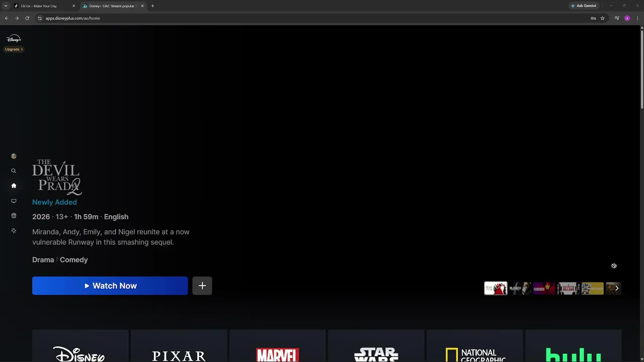Screen dimensions: 644x362
Task: Select the Furious carousel thumbnail
Action: (544, 288)
